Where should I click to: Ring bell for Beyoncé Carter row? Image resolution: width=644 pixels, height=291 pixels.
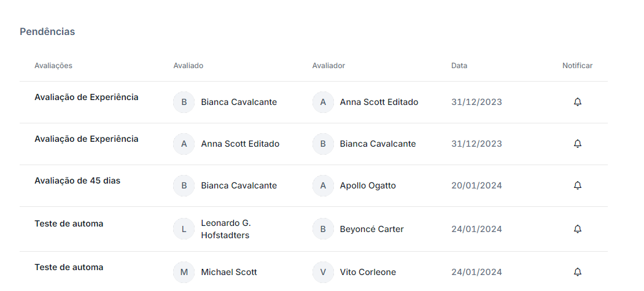pos(578,228)
